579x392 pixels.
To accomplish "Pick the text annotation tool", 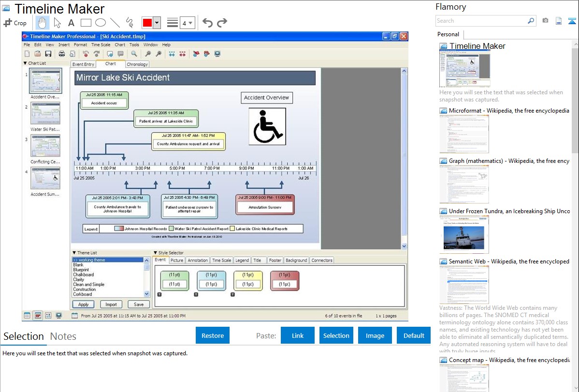I will (71, 23).
